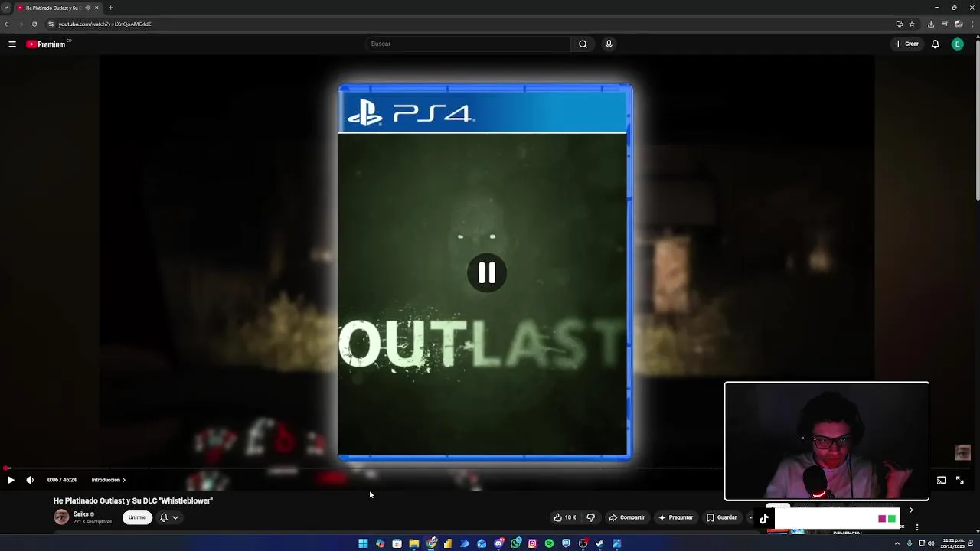This screenshot has width=980, height=551.
Task: Bookmark this page with the star icon
Action: pos(912,24)
